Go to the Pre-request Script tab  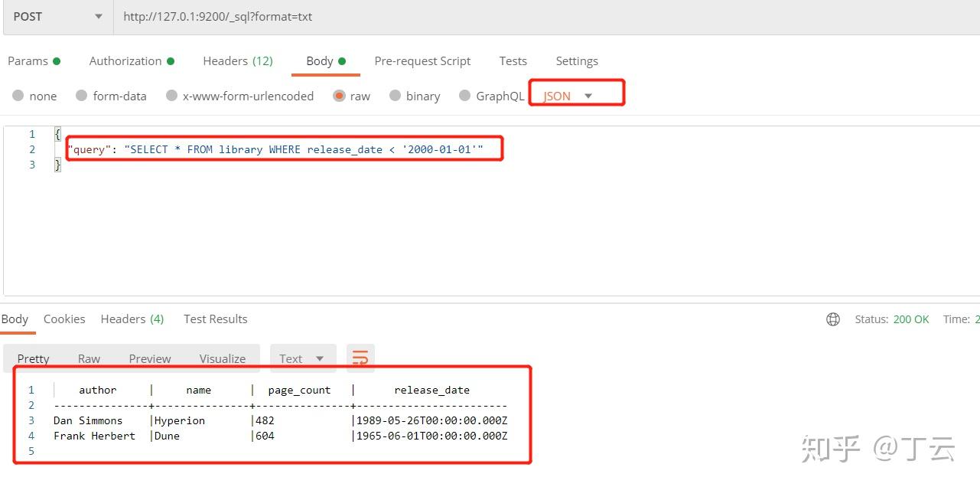(x=422, y=60)
